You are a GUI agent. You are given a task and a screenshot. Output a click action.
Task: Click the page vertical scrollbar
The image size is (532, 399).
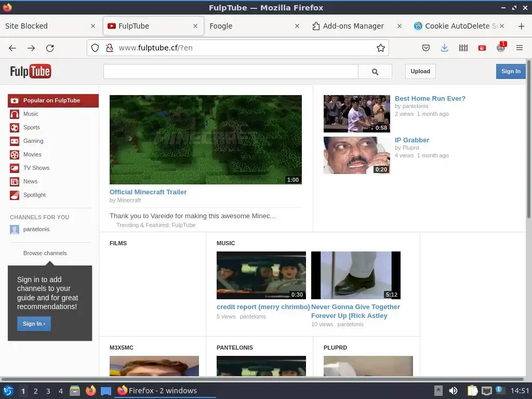tap(528, 139)
